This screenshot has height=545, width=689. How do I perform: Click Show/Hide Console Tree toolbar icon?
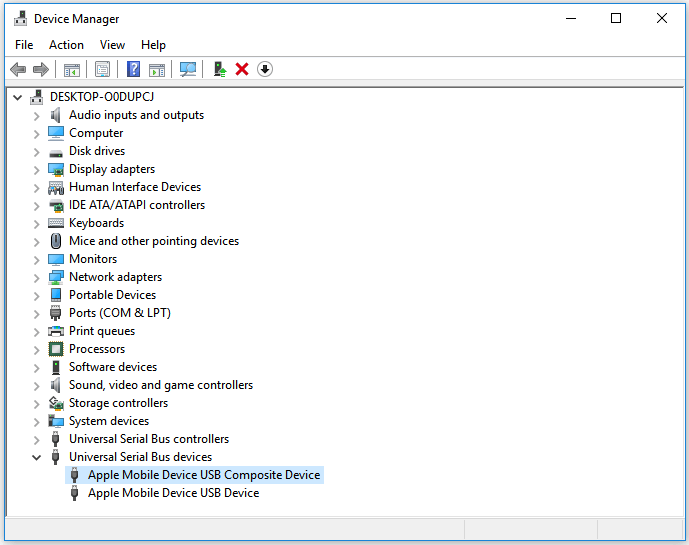[72, 69]
